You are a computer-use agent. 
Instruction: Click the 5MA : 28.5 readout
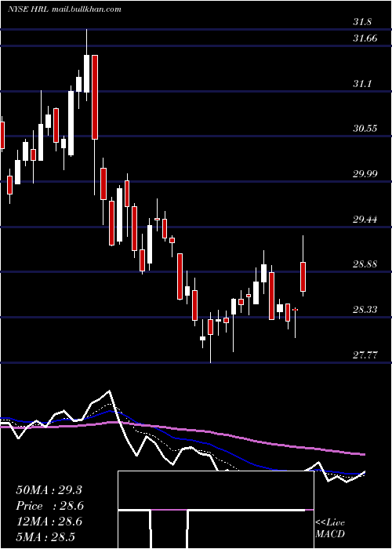point(45,536)
